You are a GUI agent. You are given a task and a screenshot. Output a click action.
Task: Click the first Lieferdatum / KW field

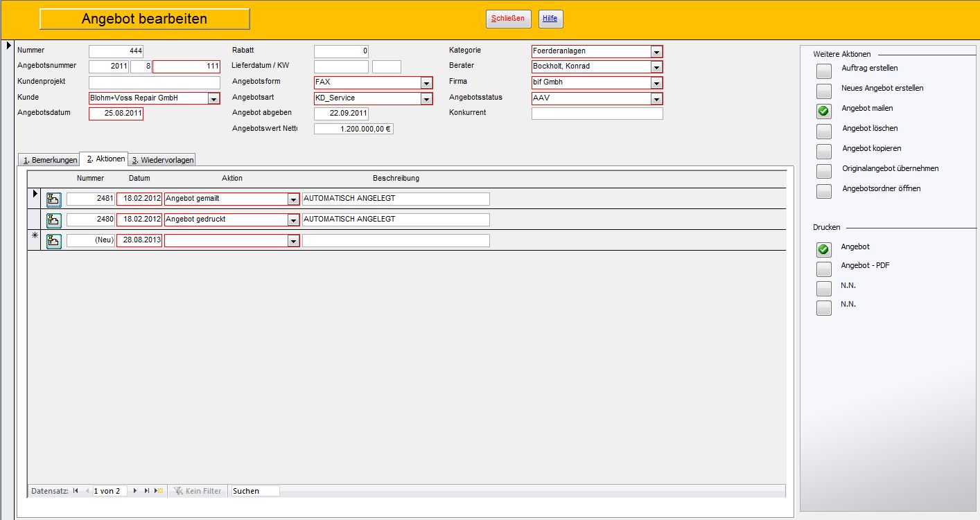pos(341,67)
